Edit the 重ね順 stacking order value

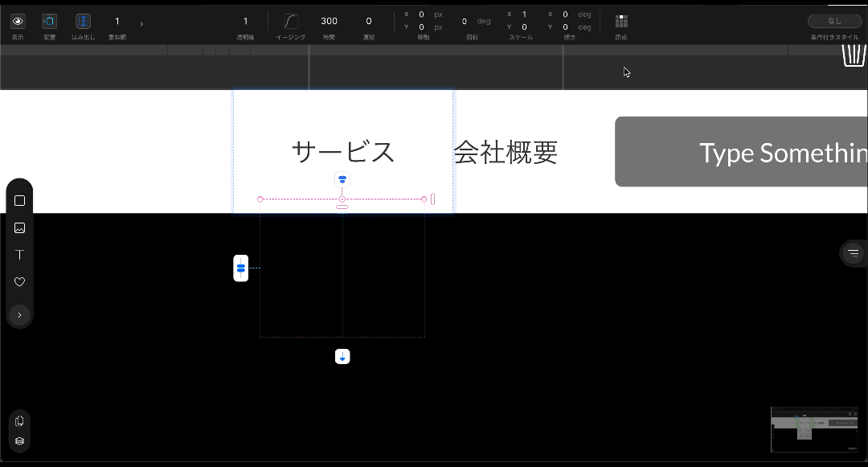pos(117,21)
